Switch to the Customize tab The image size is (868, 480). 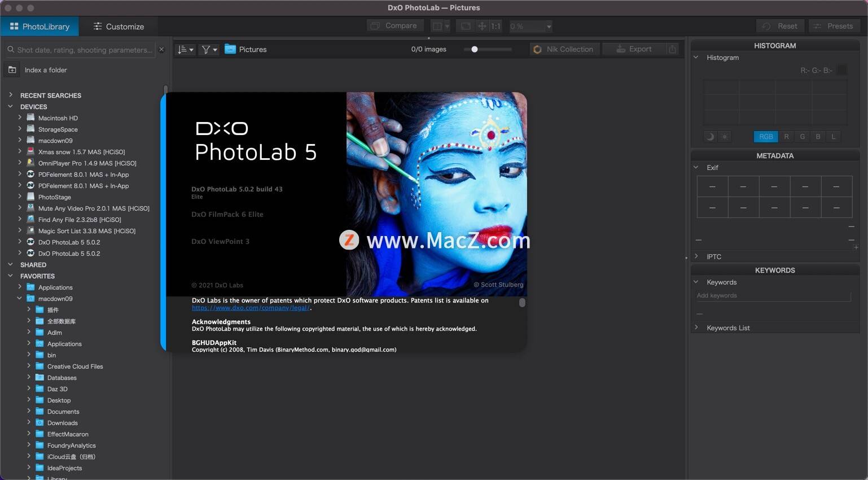pyautogui.click(x=119, y=27)
